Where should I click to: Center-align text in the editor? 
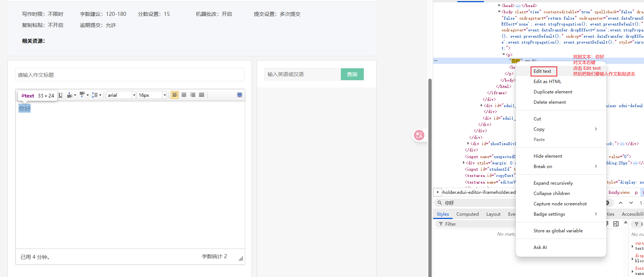pos(184,95)
